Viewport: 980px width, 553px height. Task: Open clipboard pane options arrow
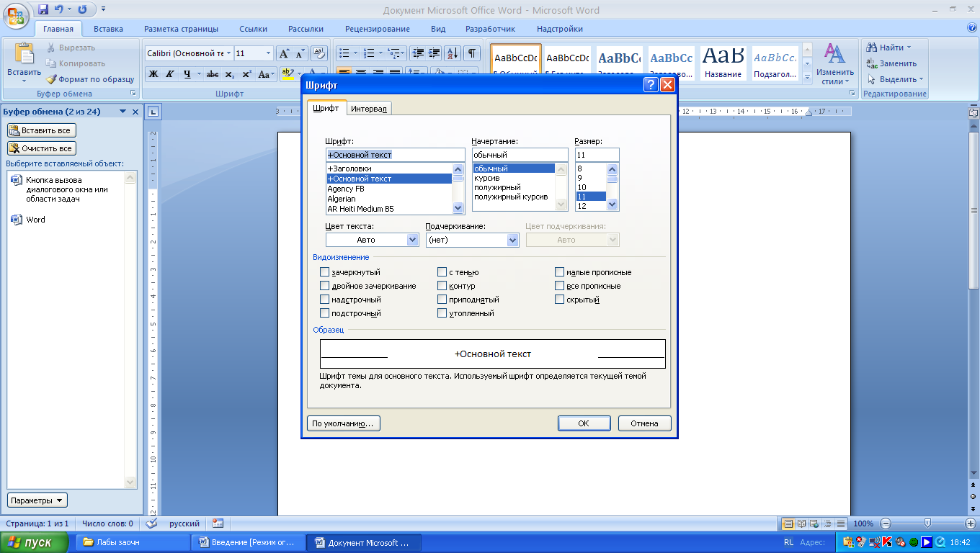(x=122, y=112)
